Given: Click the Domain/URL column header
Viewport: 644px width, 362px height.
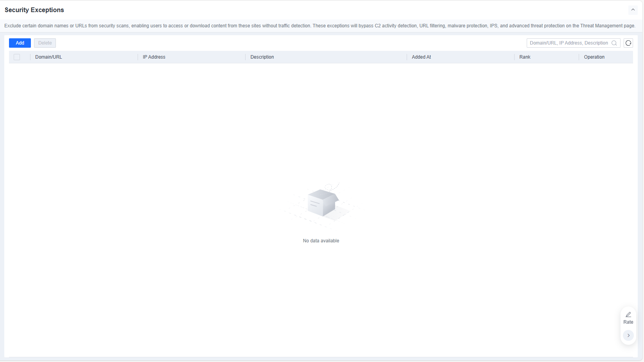Looking at the screenshot, I should [x=48, y=57].
